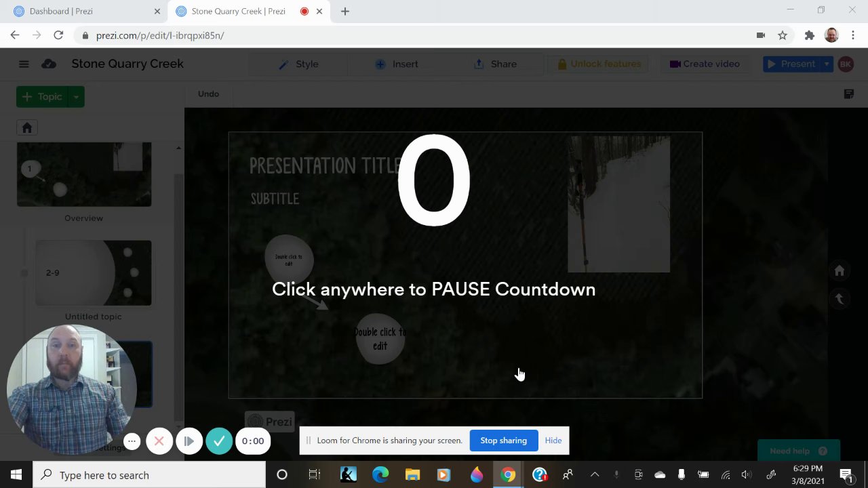Collapse the sidebar scroll up arrow

click(x=178, y=148)
